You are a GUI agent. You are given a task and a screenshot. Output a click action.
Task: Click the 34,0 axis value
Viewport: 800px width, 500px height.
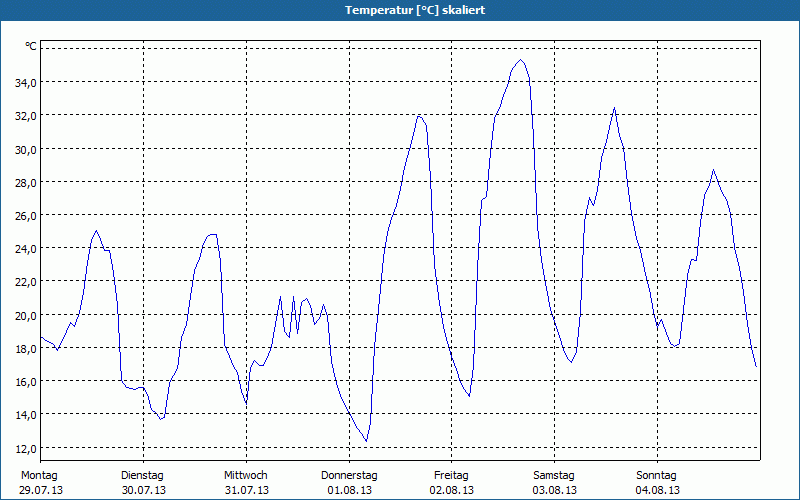click(26, 83)
